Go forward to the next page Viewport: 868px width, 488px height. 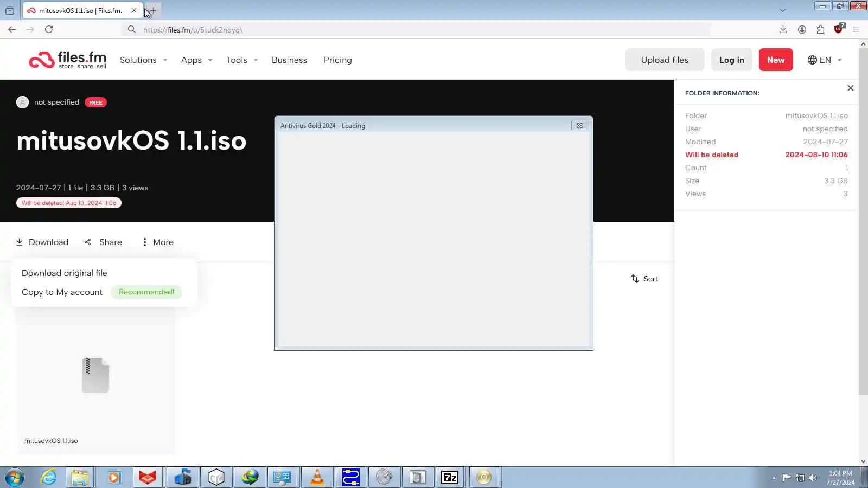click(x=30, y=29)
